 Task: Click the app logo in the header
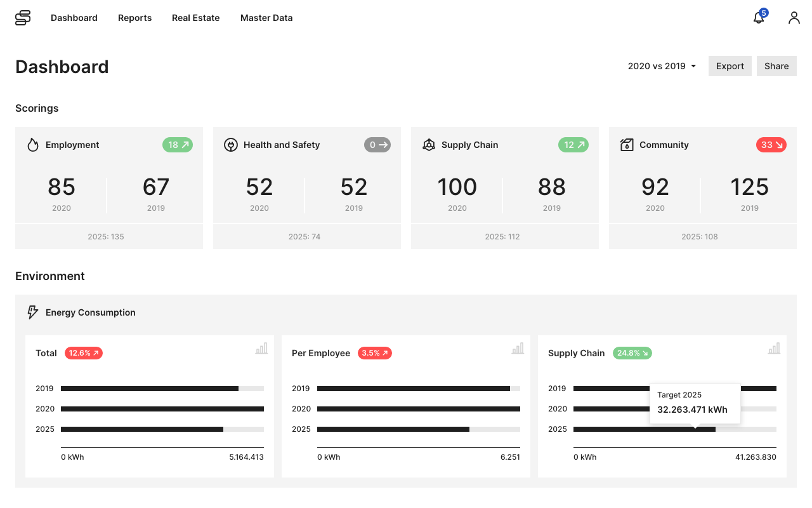pyautogui.click(x=23, y=18)
